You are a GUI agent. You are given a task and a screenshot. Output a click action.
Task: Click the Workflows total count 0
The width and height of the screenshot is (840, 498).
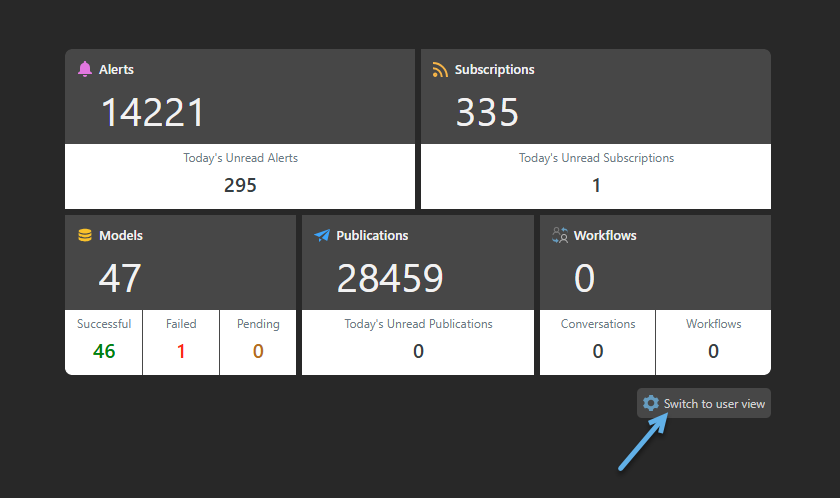[x=584, y=278]
